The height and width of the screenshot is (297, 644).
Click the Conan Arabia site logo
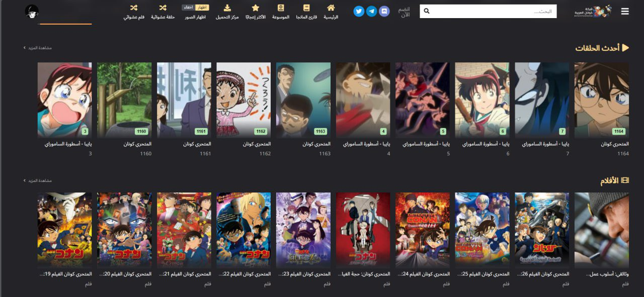click(x=593, y=12)
